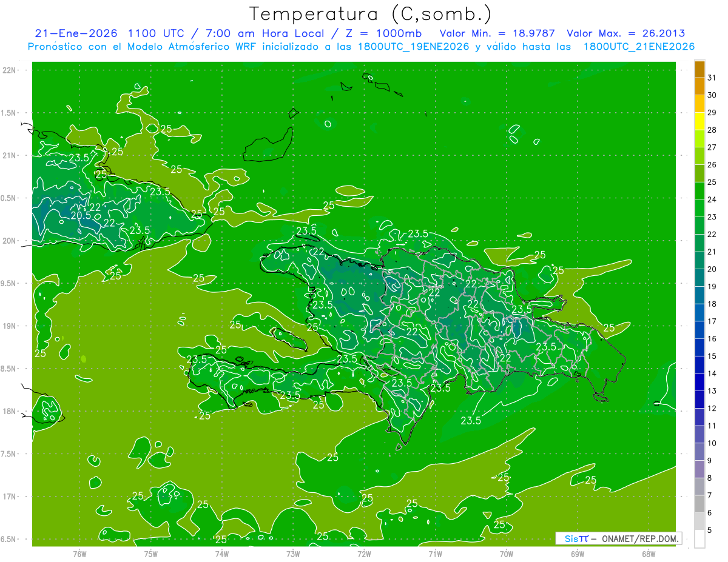Click the '21N' latitude tick label
Viewport: 728px width, 562px height.
(10, 156)
